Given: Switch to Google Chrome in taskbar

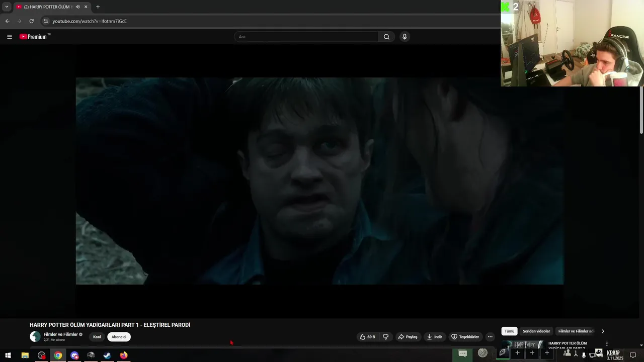Looking at the screenshot, I should click(58, 355).
